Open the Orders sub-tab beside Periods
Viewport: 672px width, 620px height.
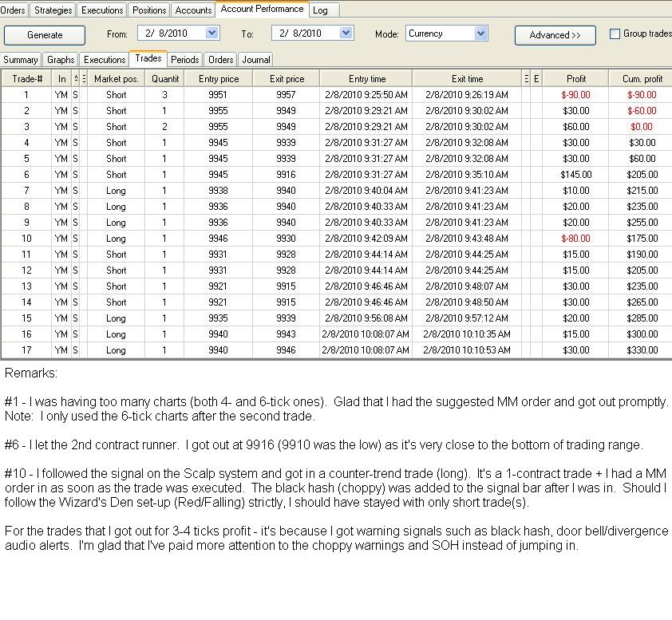point(221,60)
